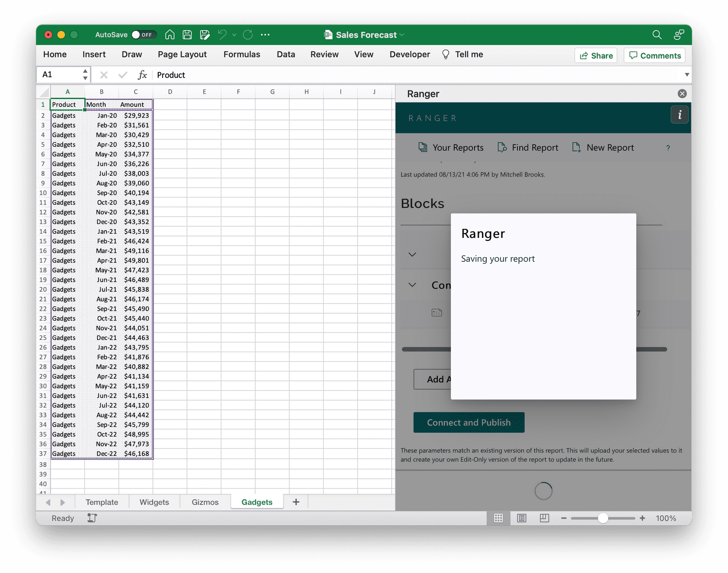This screenshot has height=573, width=728.
Task: Click the Redo icon in Quick Access toolbar
Action: click(248, 34)
